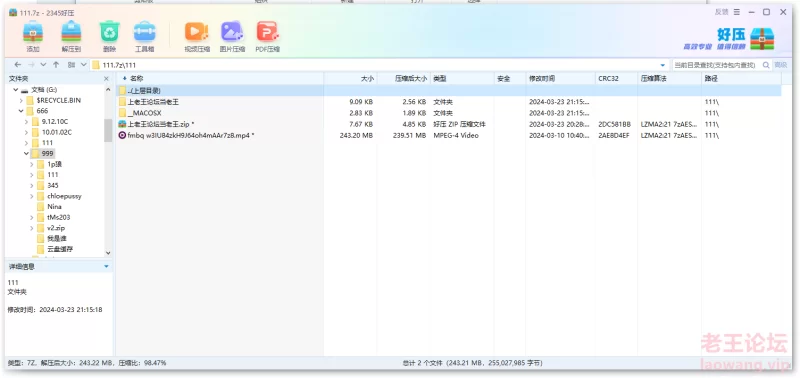Click the mp4 video file icon
The width and height of the screenshot is (800, 378).
coord(122,135)
